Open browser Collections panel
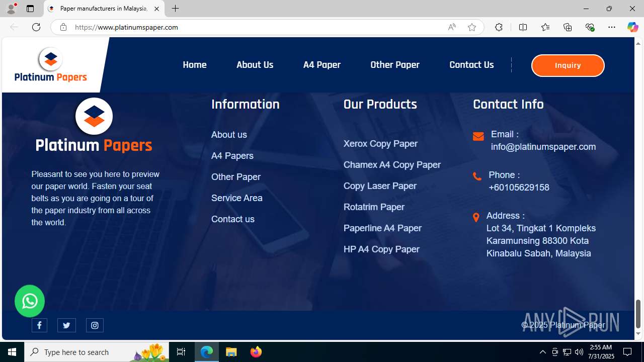The width and height of the screenshot is (644, 362). tap(568, 27)
